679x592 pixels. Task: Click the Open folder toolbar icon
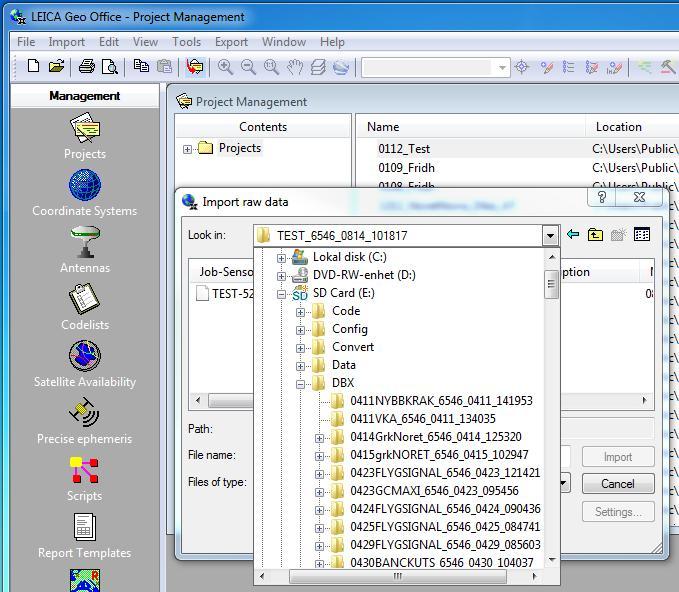(x=56, y=66)
